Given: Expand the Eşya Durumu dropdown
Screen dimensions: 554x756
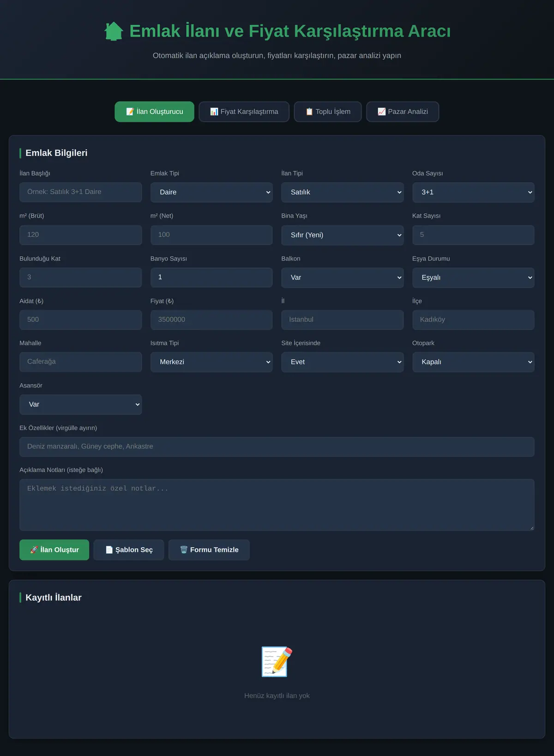Looking at the screenshot, I should click(x=473, y=278).
